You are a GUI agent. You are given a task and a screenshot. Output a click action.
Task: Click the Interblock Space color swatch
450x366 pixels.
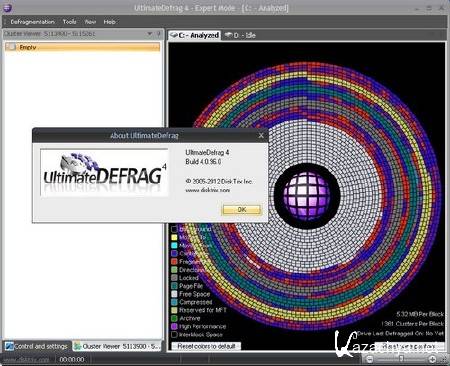coord(174,334)
